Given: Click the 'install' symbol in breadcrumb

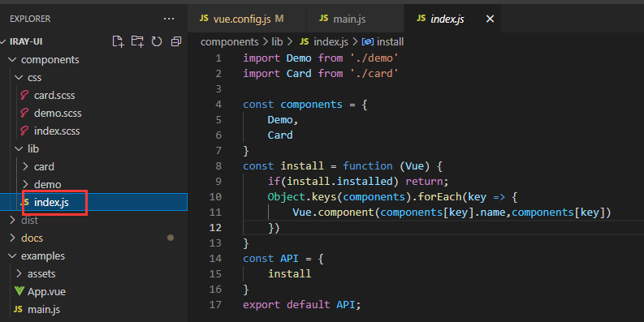Looking at the screenshot, I should pyautogui.click(x=390, y=42).
